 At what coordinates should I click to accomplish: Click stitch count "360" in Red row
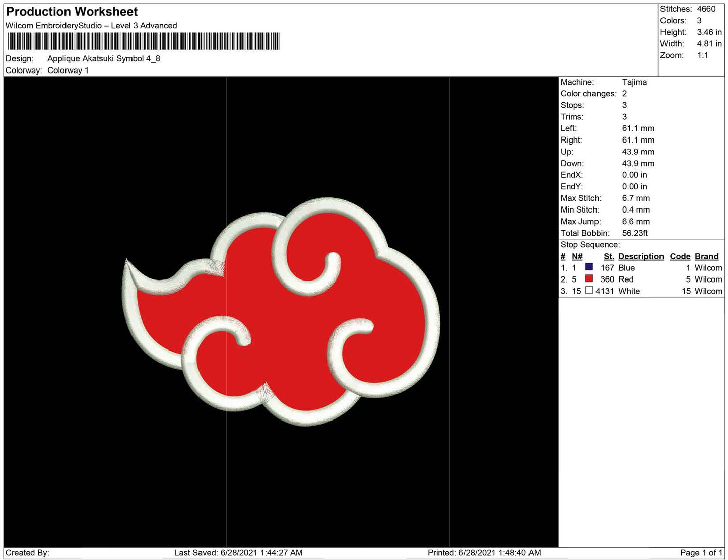(607, 279)
